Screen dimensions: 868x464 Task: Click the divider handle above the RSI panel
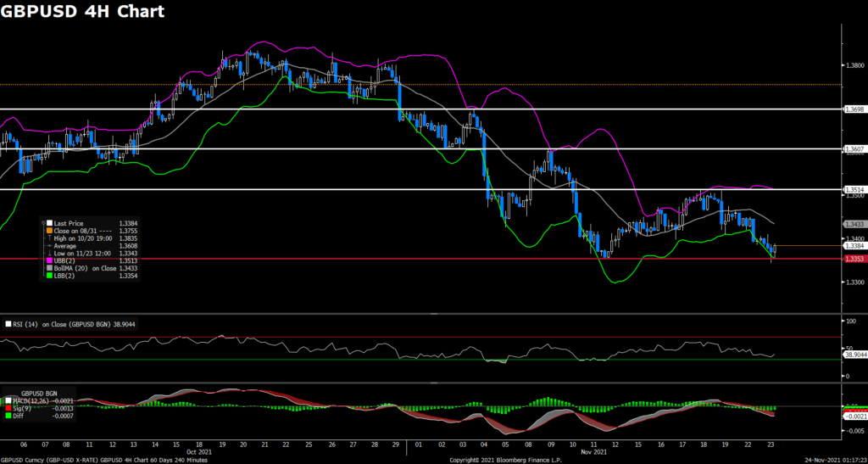click(x=434, y=313)
